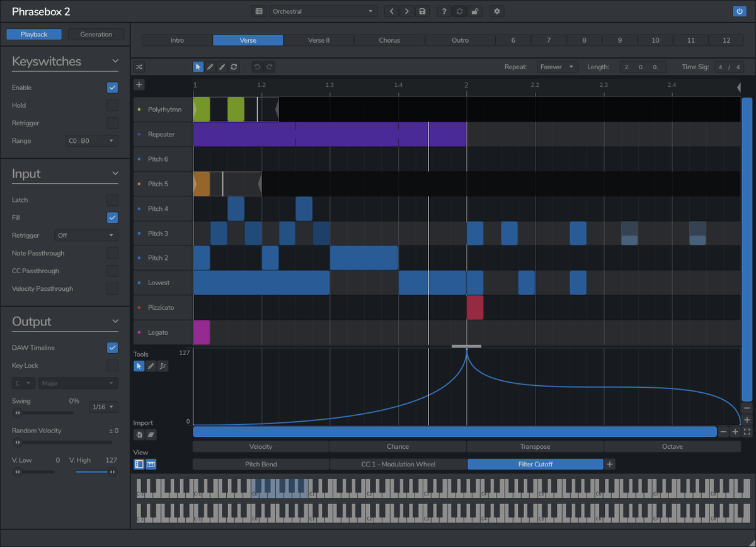Select the Verse II pattern tab

319,40
